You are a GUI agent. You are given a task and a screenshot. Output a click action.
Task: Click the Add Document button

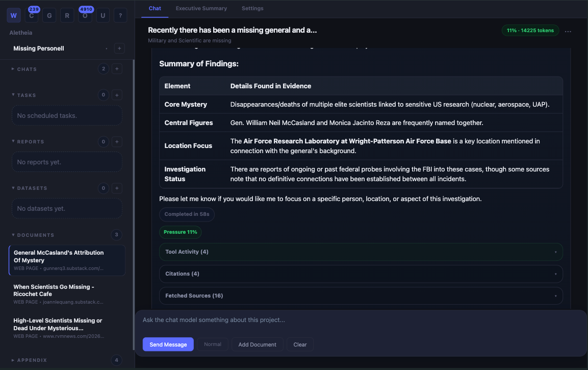point(257,344)
